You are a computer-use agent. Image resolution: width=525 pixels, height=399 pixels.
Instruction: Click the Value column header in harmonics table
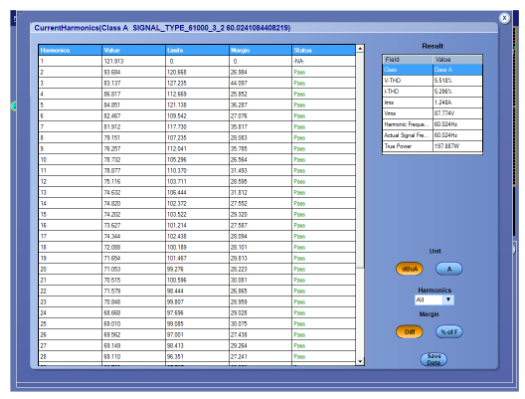(134, 50)
